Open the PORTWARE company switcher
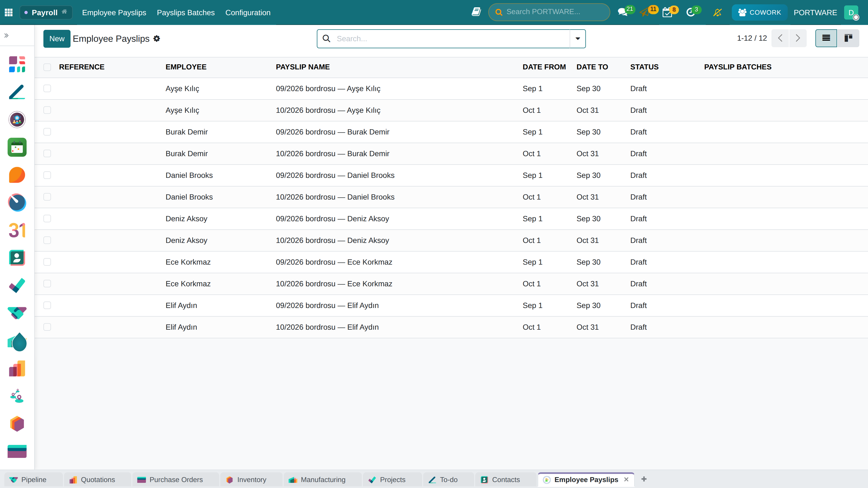868x488 pixels. pyautogui.click(x=815, y=12)
